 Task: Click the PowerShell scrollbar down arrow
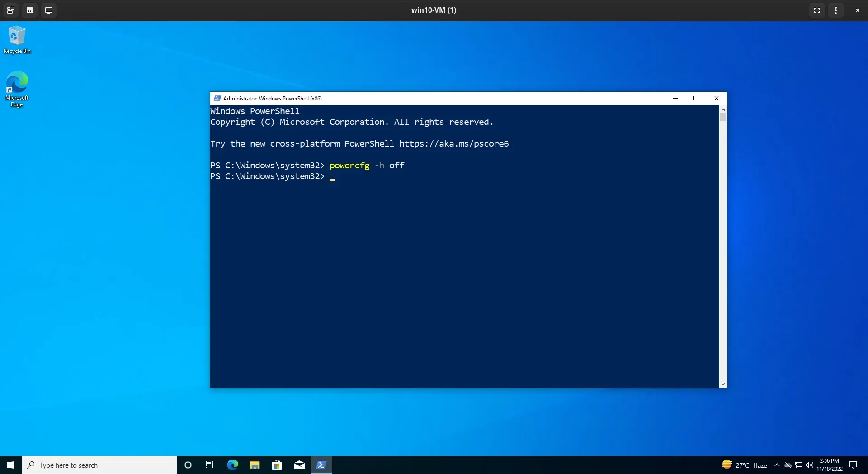click(x=723, y=384)
